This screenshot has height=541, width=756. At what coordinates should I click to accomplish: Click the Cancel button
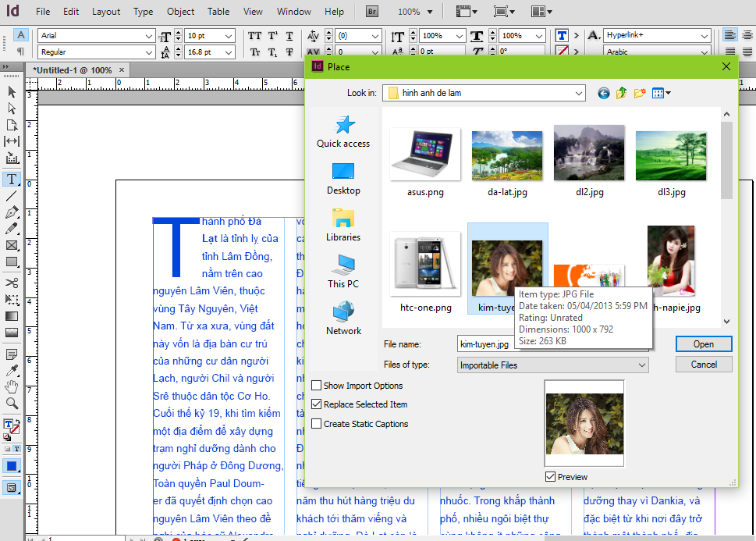[704, 365]
